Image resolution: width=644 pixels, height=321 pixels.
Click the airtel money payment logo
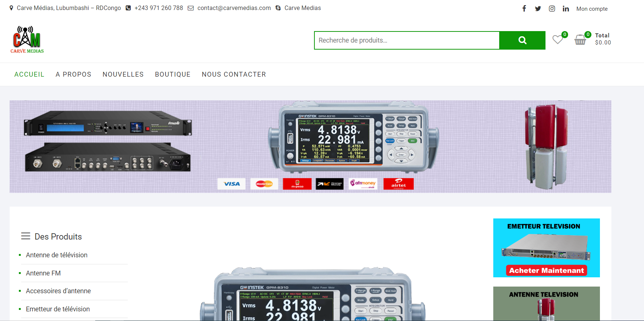pyautogui.click(x=398, y=184)
